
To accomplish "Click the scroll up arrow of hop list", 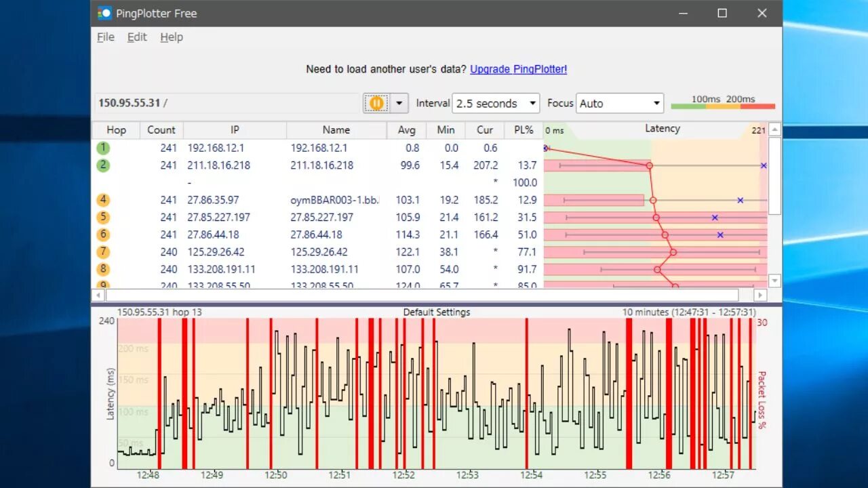I will point(774,129).
